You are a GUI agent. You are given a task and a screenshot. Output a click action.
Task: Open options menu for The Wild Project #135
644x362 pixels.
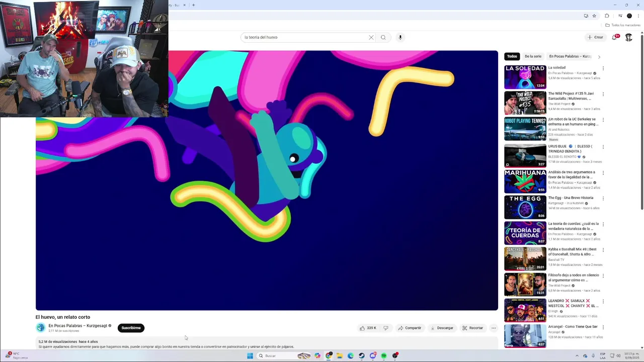(x=603, y=94)
